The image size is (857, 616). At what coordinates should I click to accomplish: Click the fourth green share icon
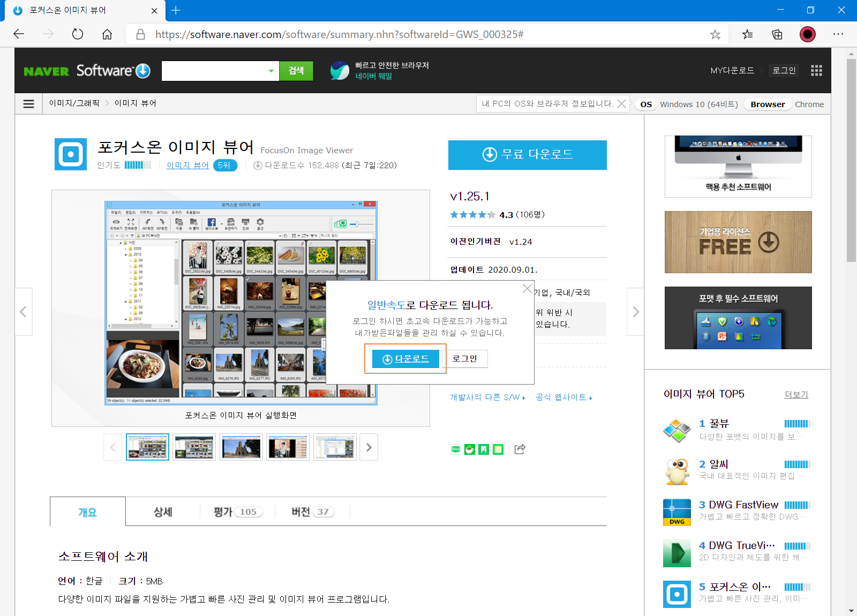tap(498, 449)
